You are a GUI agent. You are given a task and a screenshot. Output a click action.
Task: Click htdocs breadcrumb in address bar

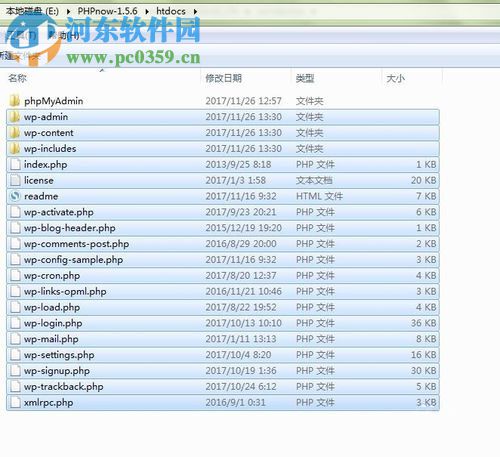click(x=171, y=11)
